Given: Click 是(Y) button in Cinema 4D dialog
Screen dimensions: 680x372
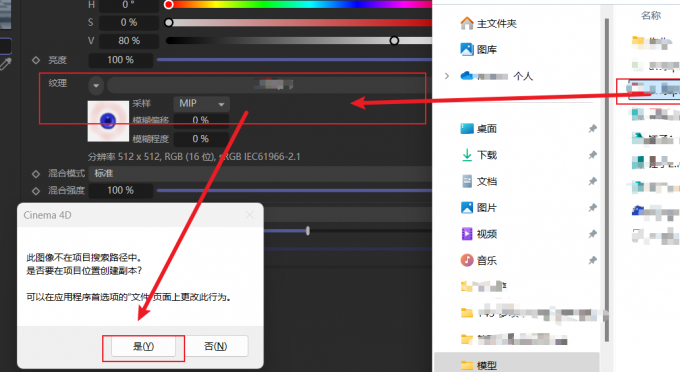Looking at the screenshot, I should (143, 346).
